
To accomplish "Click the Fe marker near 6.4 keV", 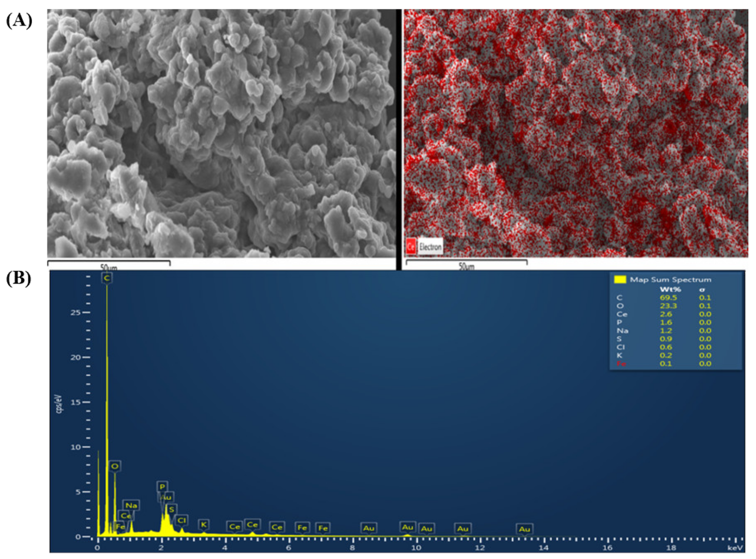I will [302, 527].
